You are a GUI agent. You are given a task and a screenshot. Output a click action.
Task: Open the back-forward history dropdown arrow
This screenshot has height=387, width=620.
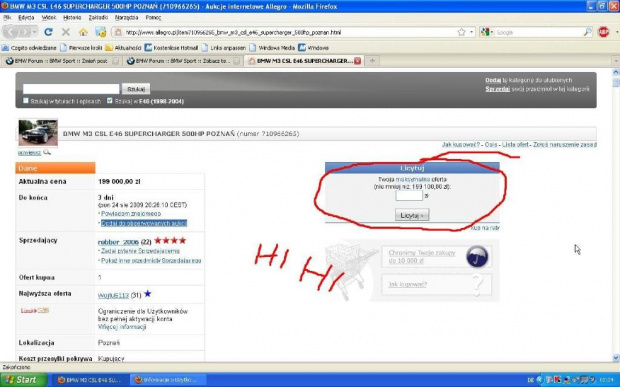pyautogui.click(x=35, y=32)
